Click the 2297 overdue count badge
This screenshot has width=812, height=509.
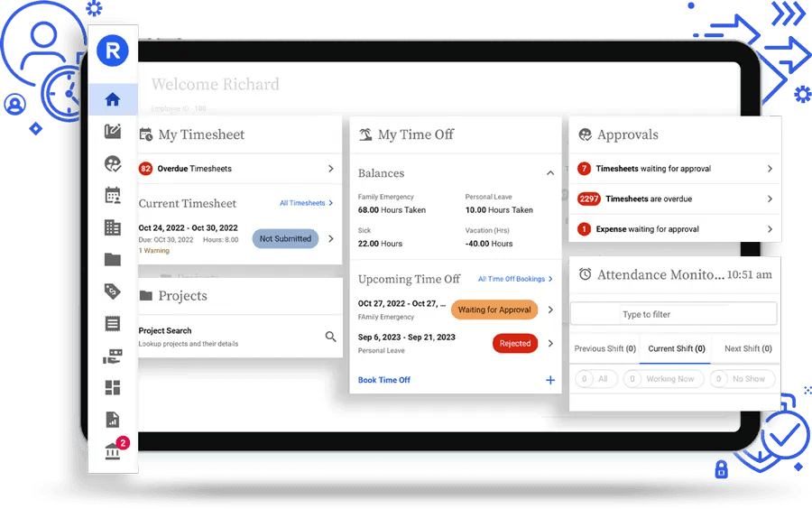(x=589, y=199)
